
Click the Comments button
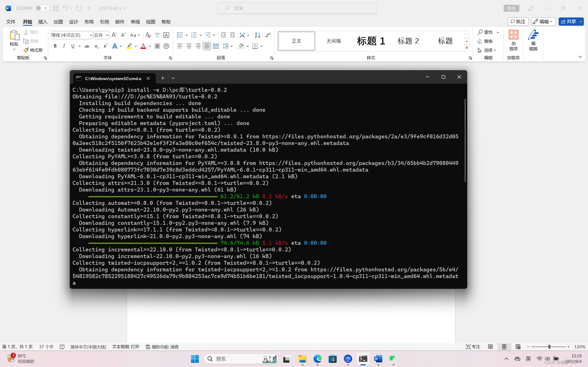(x=518, y=22)
